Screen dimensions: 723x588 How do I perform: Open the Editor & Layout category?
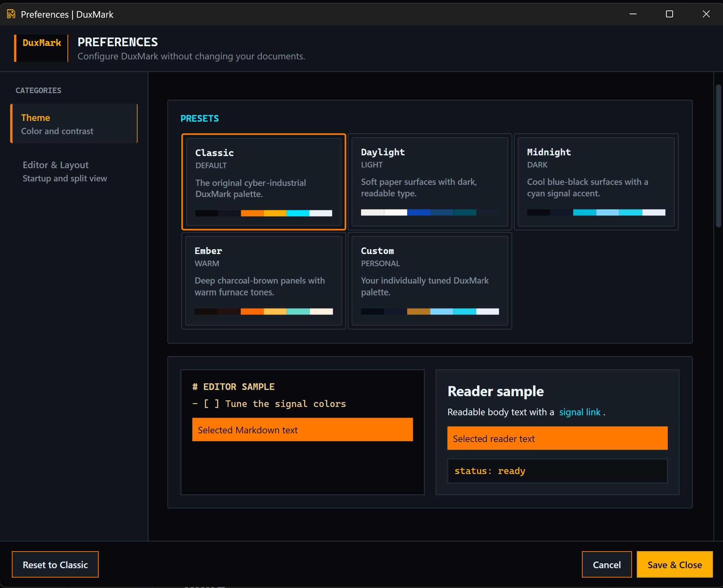74,171
